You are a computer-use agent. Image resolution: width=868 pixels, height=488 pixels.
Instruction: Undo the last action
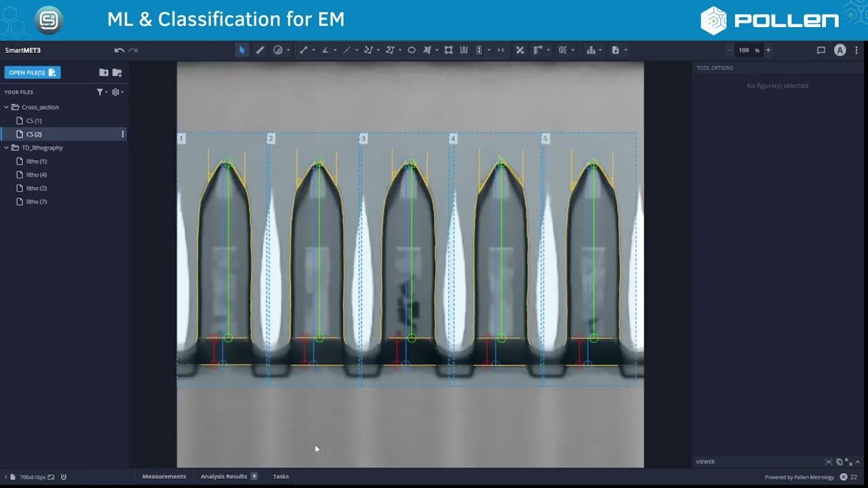coord(119,50)
